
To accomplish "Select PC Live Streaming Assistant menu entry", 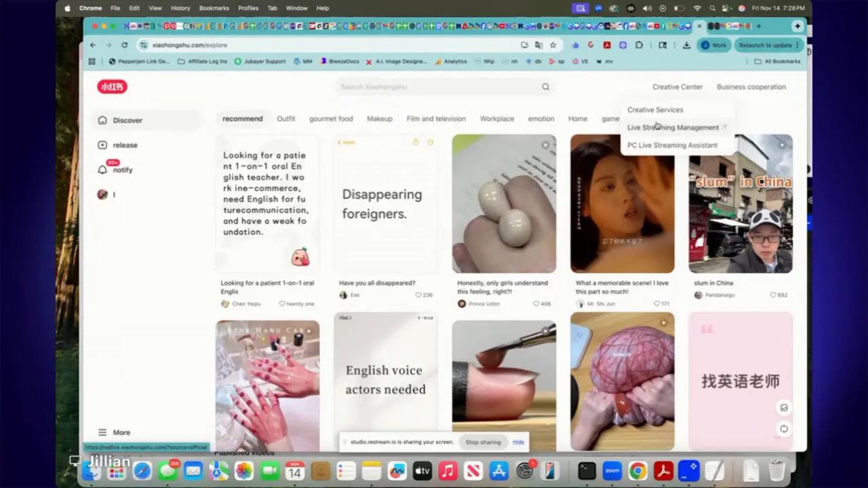I will click(672, 144).
